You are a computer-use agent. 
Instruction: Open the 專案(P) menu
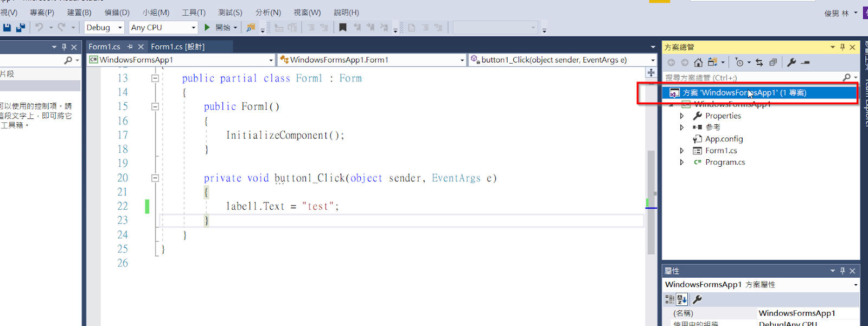click(x=42, y=12)
